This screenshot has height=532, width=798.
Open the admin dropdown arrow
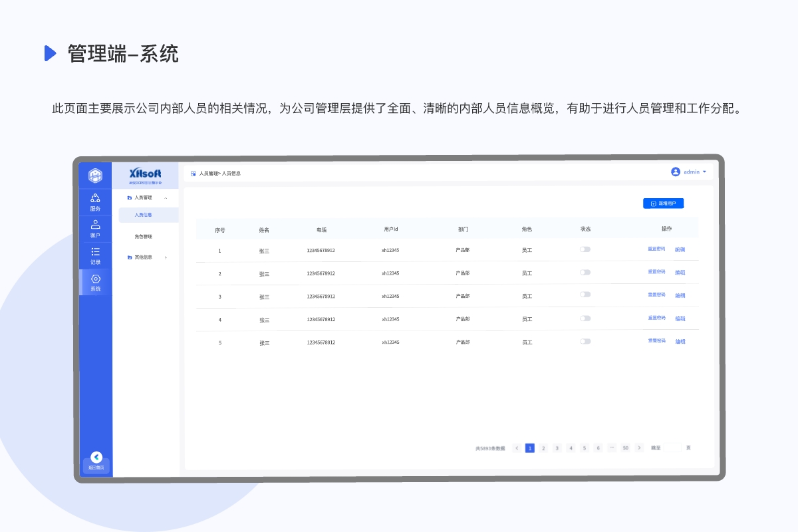point(704,172)
